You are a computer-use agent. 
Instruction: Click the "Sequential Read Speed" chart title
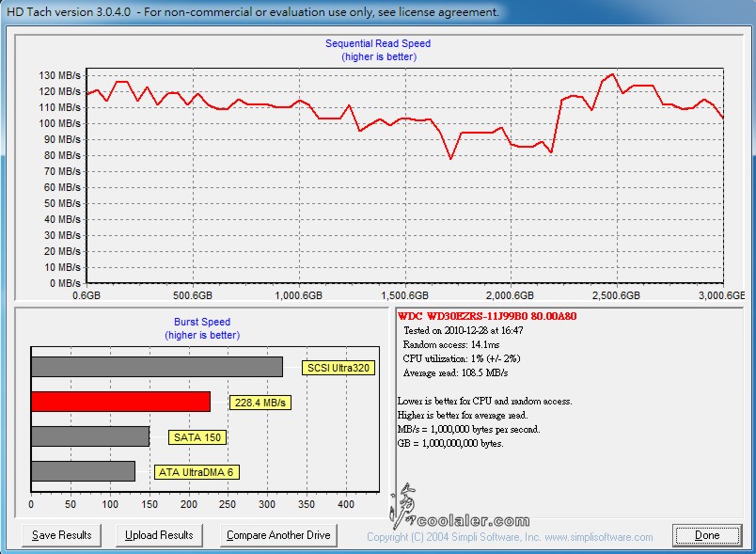coord(378,43)
